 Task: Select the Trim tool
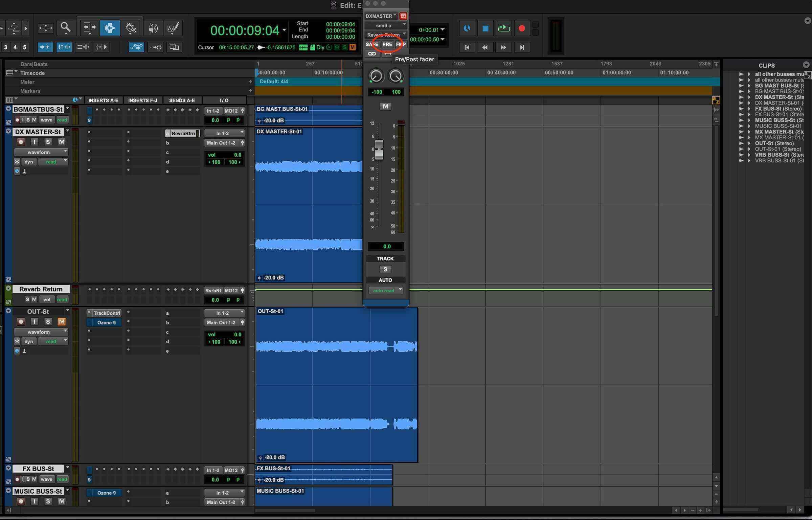[89, 28]
